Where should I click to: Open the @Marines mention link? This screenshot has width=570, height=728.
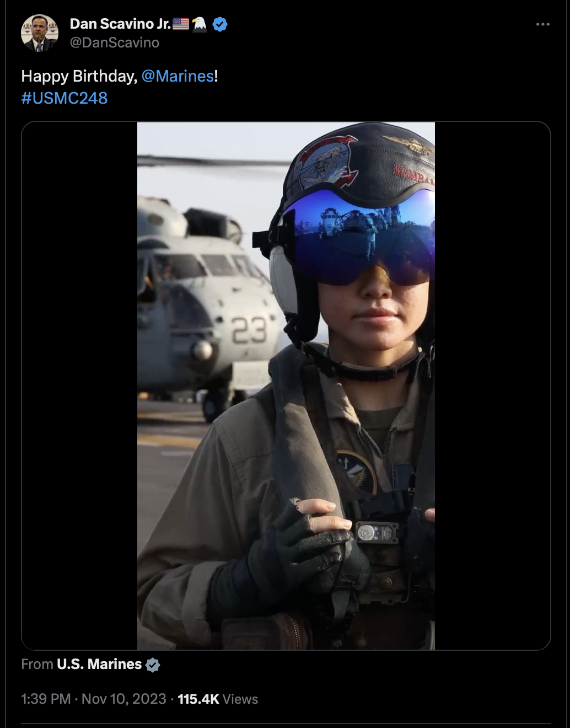click(x=178, y=76)
